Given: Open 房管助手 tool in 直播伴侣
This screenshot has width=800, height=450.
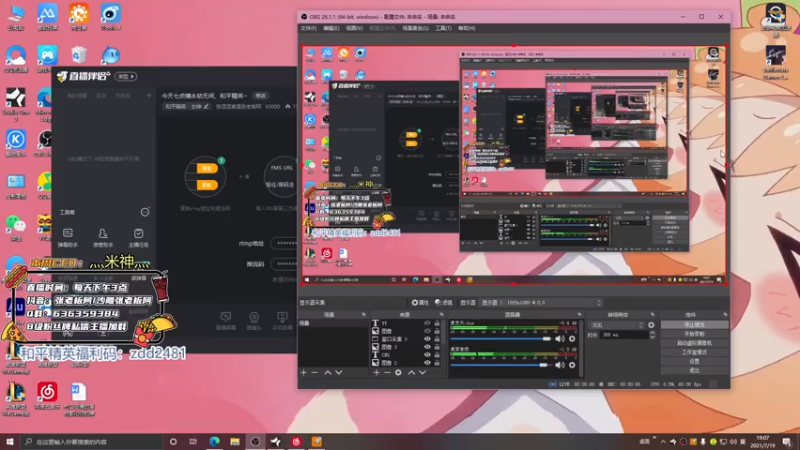Looking at the screenshot, I should point(103,238).
